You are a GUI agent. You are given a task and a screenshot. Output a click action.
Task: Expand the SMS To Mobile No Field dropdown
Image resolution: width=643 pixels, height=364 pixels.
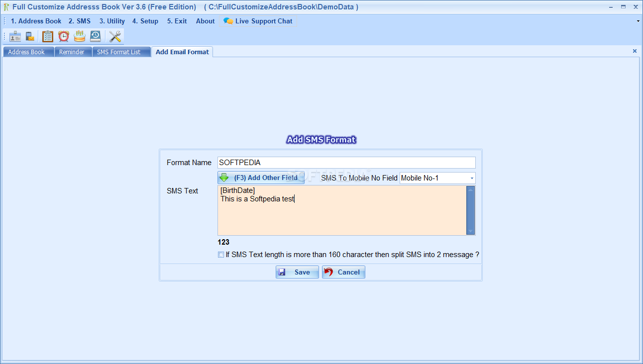pos(471,178)
